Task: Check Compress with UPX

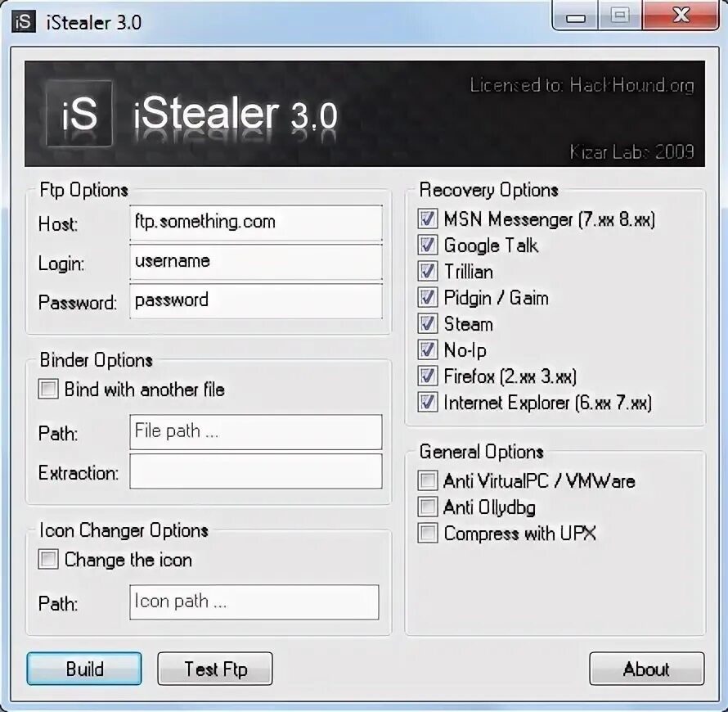Action: coord(427,534)
